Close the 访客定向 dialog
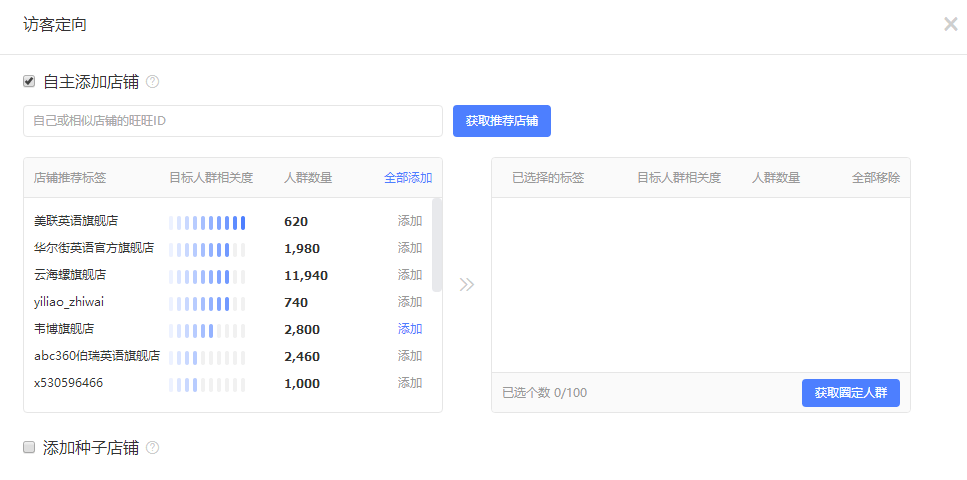967x480 pixels. coord(949,24)
